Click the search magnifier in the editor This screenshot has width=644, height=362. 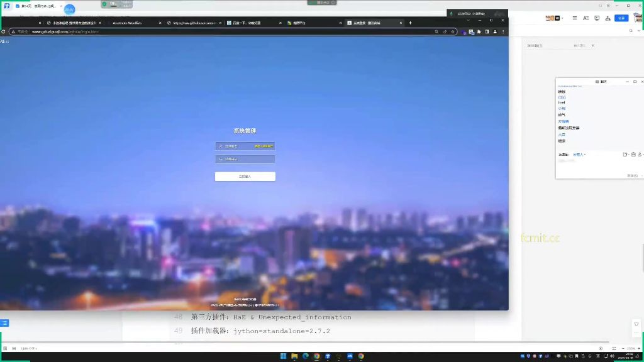point(631,31)
